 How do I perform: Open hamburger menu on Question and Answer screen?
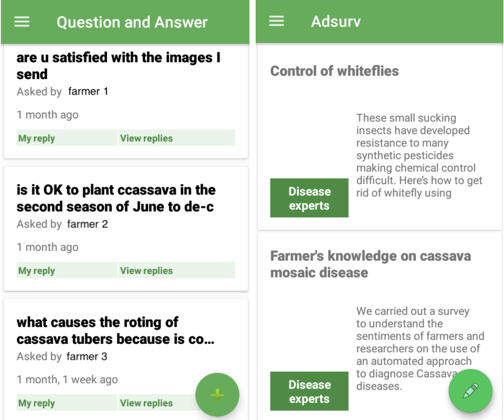(22, 22)
